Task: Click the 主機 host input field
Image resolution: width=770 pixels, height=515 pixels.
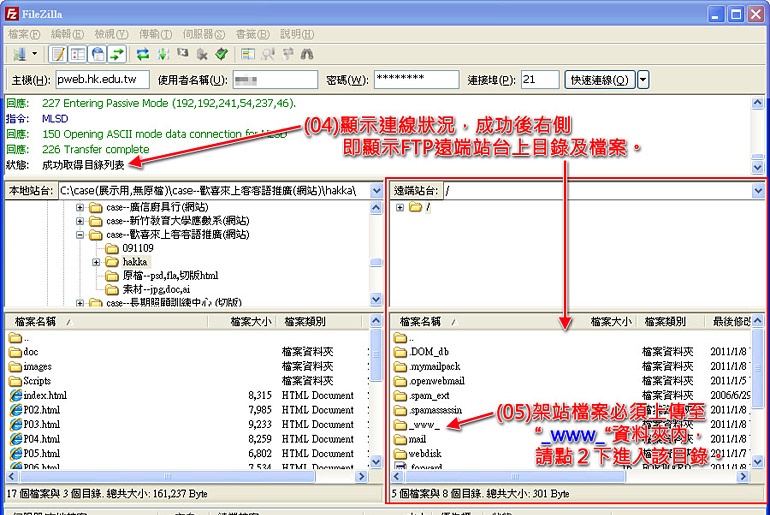Action: click(102, 80)
